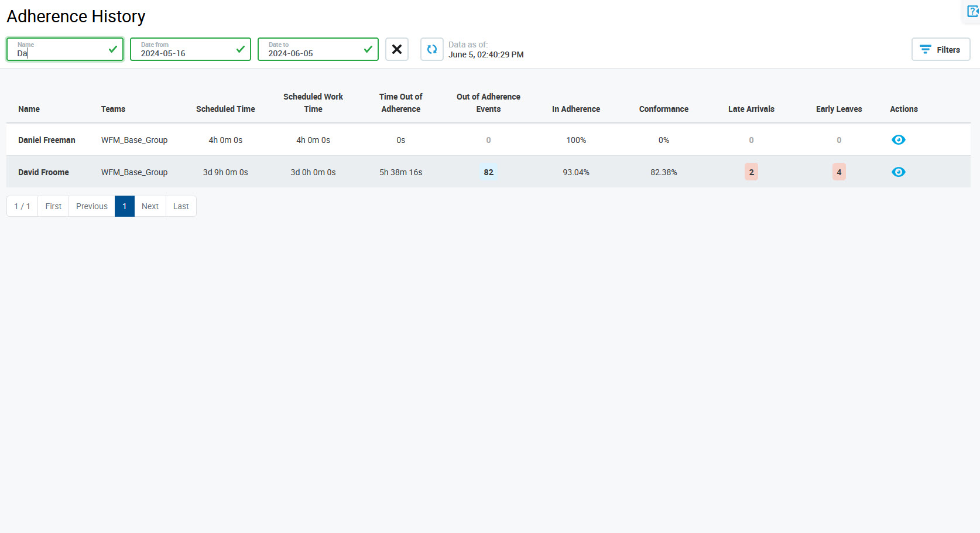Viewport: 980px width, 533px height.
Task: Open the help icon at top right
Action: click(972, 12)
